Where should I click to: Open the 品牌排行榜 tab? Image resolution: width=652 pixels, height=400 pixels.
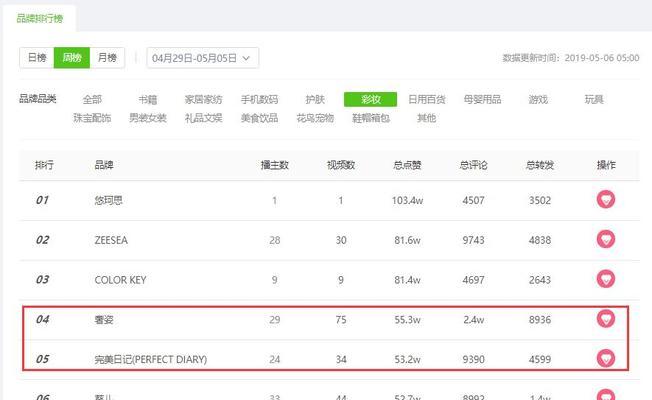40,18
